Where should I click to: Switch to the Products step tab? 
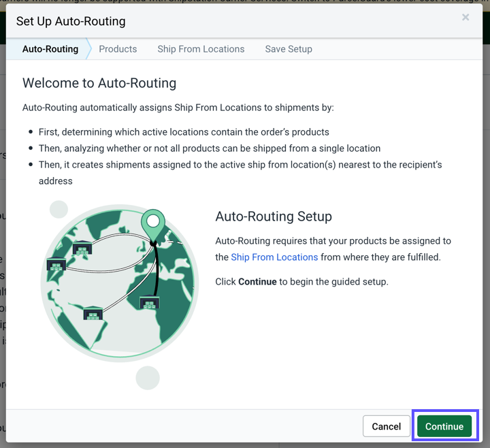click(118, 49)
